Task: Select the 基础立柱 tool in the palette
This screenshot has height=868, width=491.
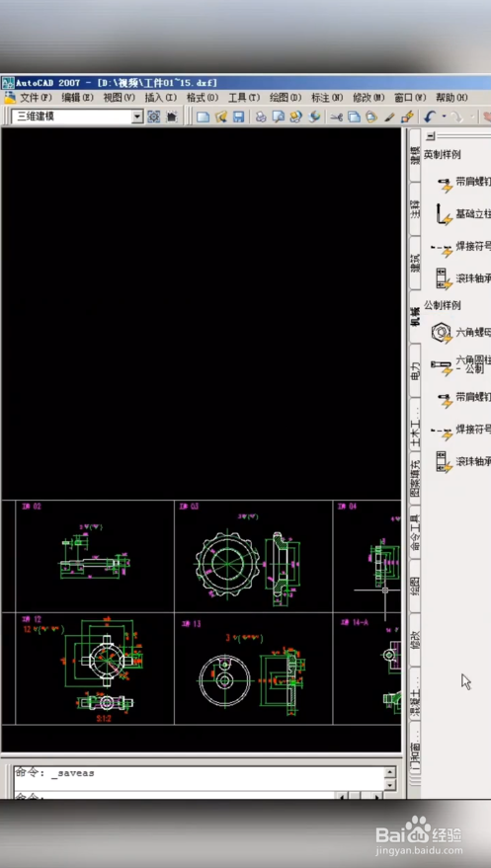Action: pyautogui.click(x=462, y=214)
